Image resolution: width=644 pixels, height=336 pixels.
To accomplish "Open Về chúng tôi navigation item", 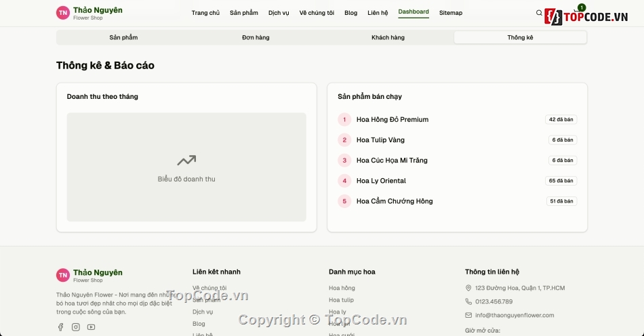I will pyautogui.click(x=317, y=13).
